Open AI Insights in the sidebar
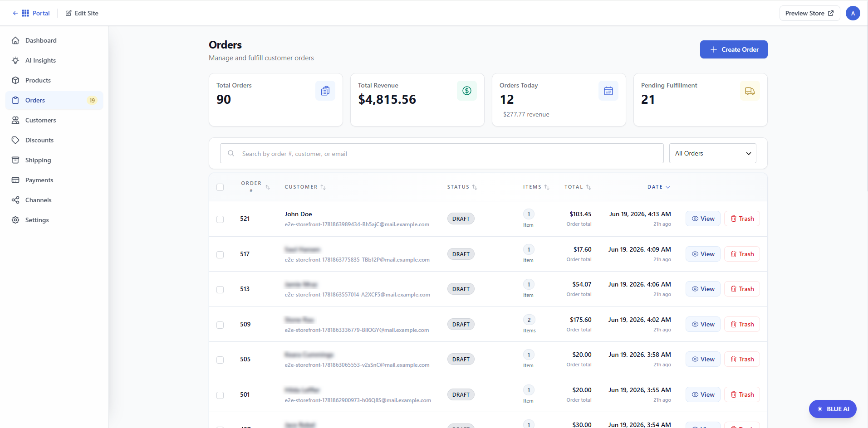 point(54,60)
